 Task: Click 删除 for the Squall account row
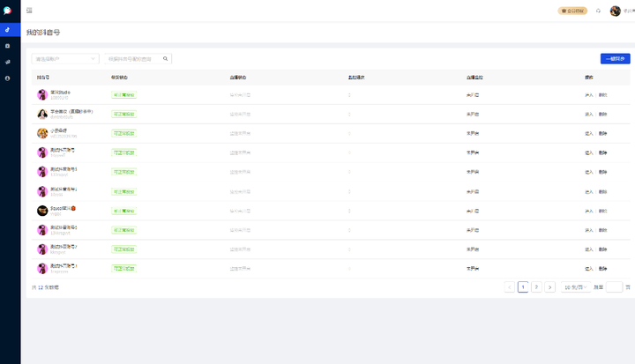pos(603,211)
